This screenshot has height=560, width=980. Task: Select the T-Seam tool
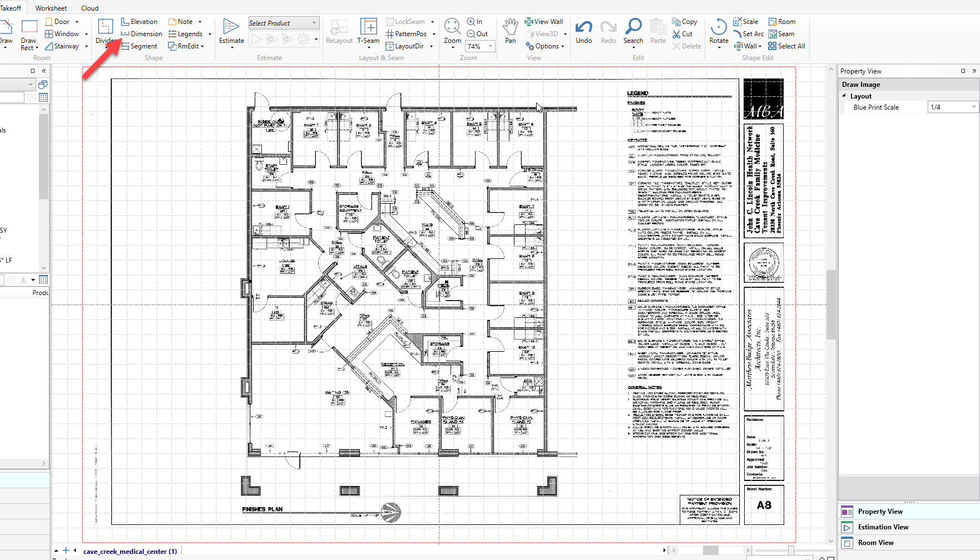tap(368, 31)
